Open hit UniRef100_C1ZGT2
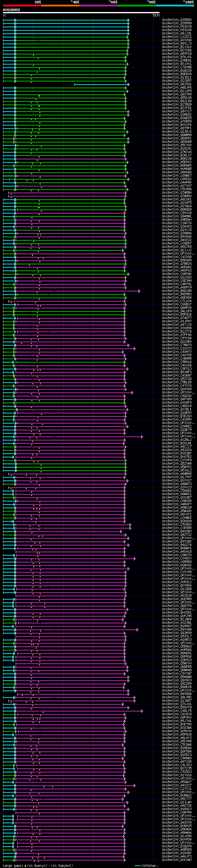Image resolution: width=197 pixels, height=868 pixels. [177, 37]
